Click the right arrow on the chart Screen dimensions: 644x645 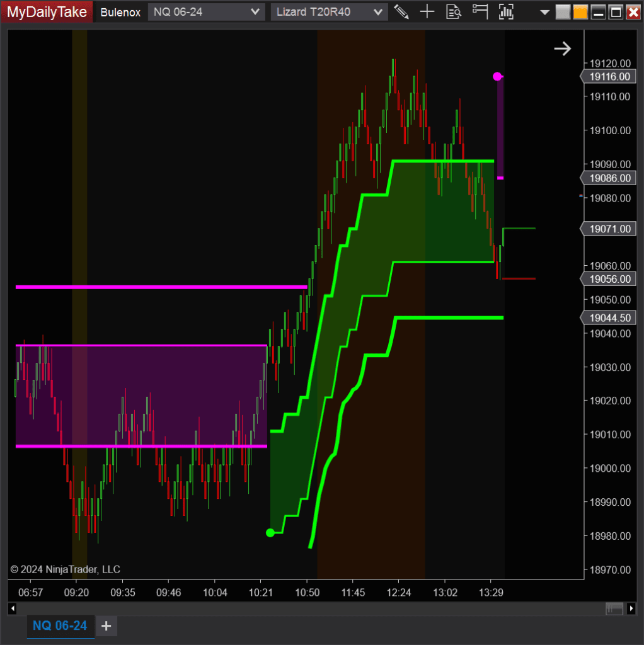[x=561, y=48]
